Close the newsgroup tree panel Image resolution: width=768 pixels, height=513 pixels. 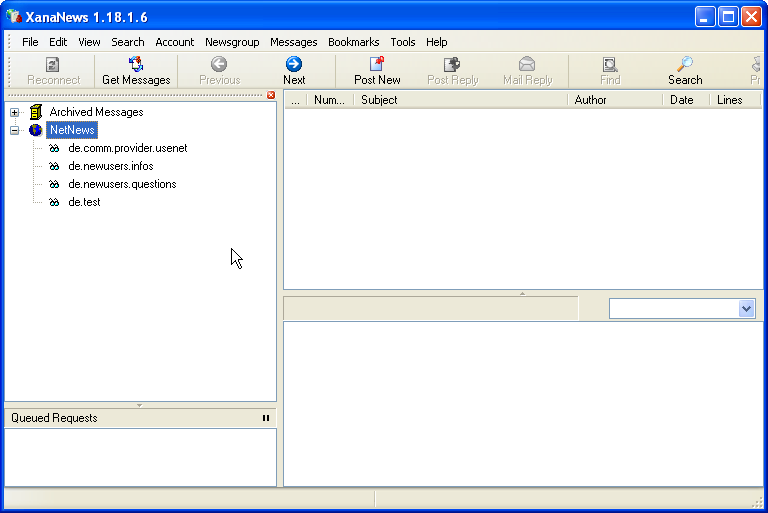[x=271, y=95]
